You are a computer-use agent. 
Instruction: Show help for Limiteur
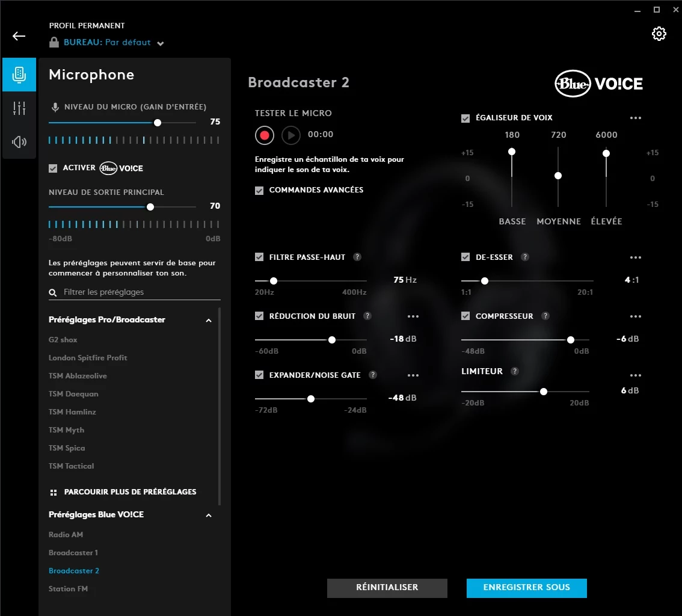[515, 371]
